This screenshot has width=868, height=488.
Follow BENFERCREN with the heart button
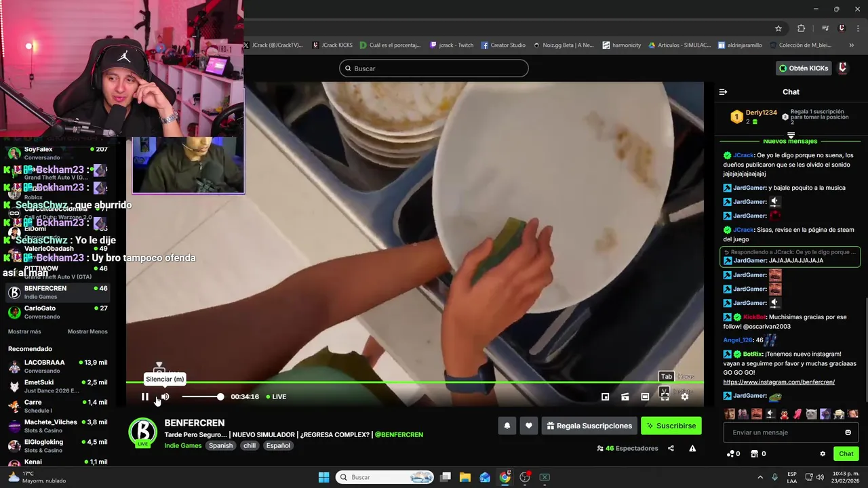pos(529,426)
